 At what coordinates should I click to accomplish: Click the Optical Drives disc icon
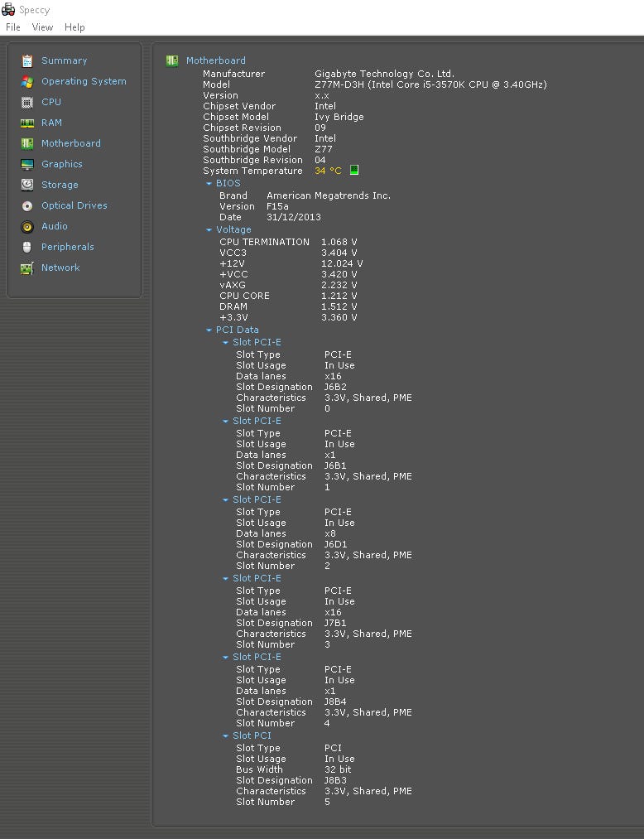click(27, 205)
